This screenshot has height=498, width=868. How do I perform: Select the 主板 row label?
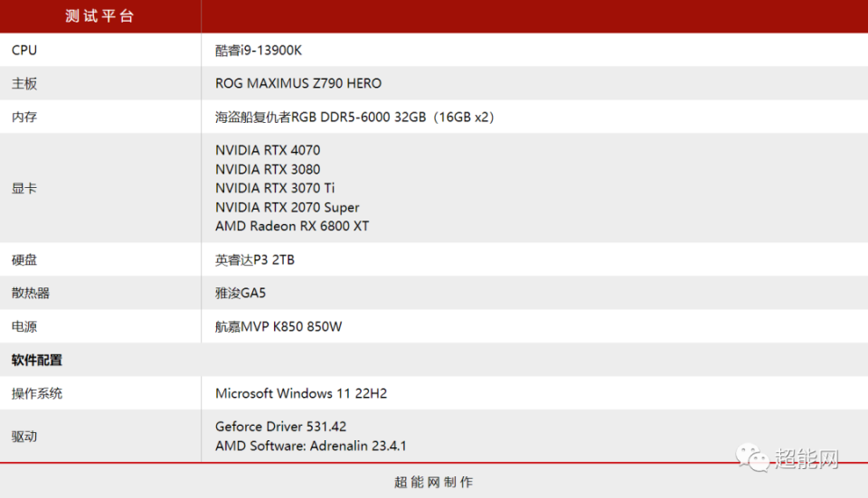[24, 83]
